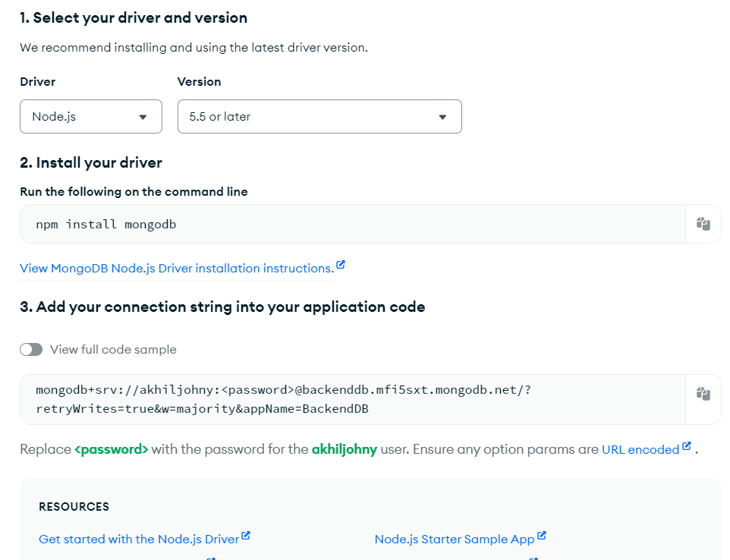Open Get started with the Node.js Driver
Screen dimensions: 730x560
[x=139, y=540]
